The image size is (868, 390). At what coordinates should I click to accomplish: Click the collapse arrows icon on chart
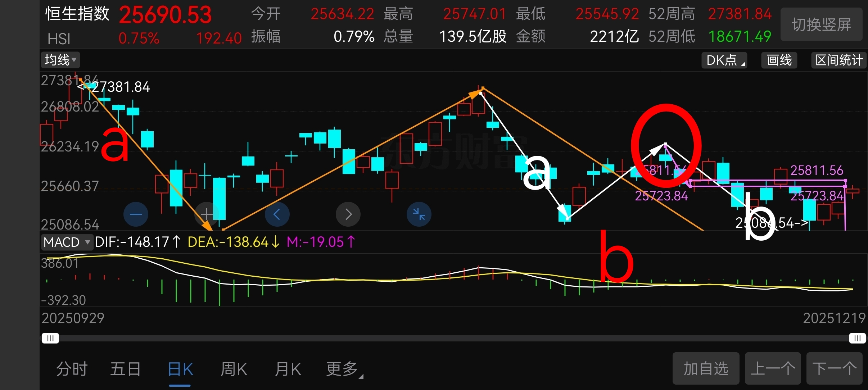419,214
